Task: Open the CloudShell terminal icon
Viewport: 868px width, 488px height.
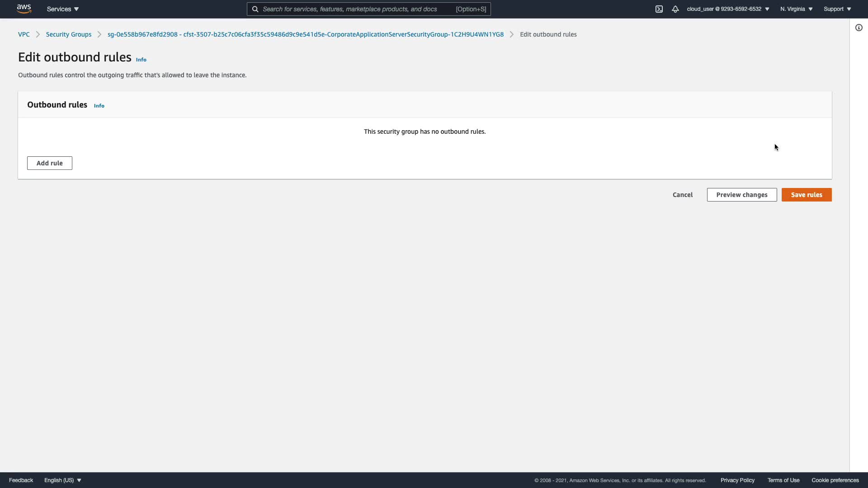Action: [659, 9]
